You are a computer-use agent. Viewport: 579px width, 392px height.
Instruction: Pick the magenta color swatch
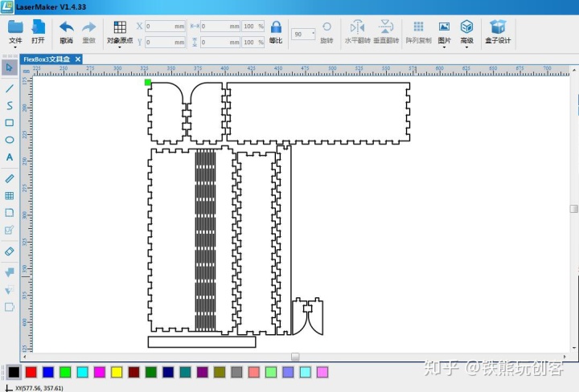pos(100,372)
